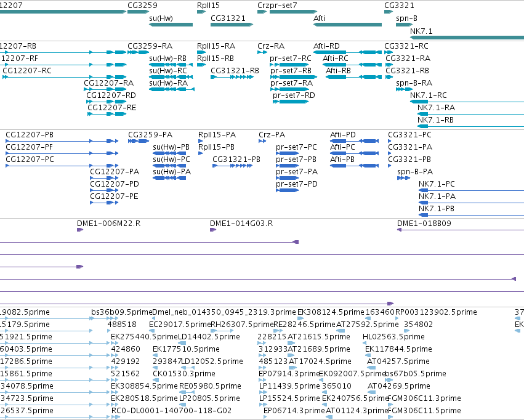Click the Afti-RB transcript label
Viewport: 524px width, 420px height.
(x=338, y=71)
